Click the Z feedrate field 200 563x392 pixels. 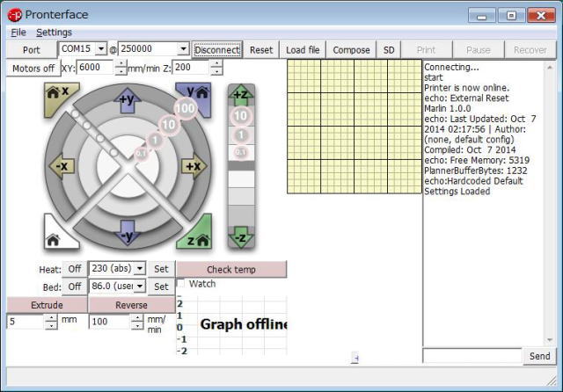tap(192, 68)
